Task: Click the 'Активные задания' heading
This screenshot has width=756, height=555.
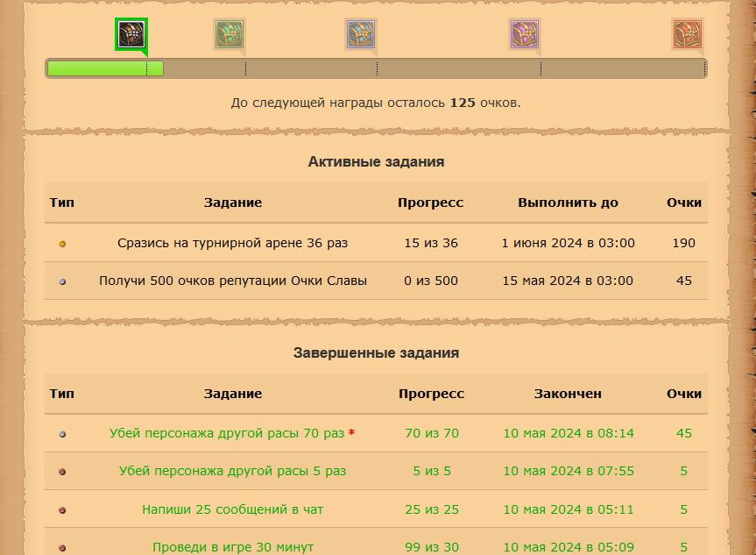Action: 376,161
